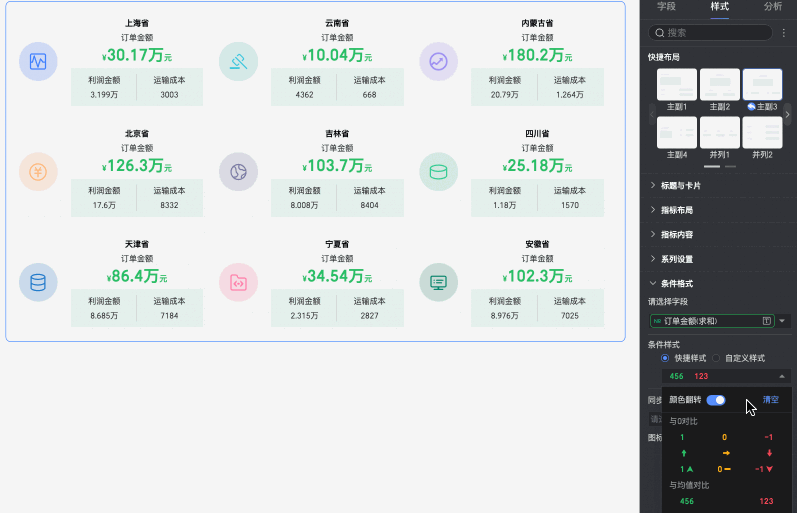Screen dimensions: 797x513
Task: Click the ¥34.54万 value on 宁夏省 card
Action: point(337,276)
